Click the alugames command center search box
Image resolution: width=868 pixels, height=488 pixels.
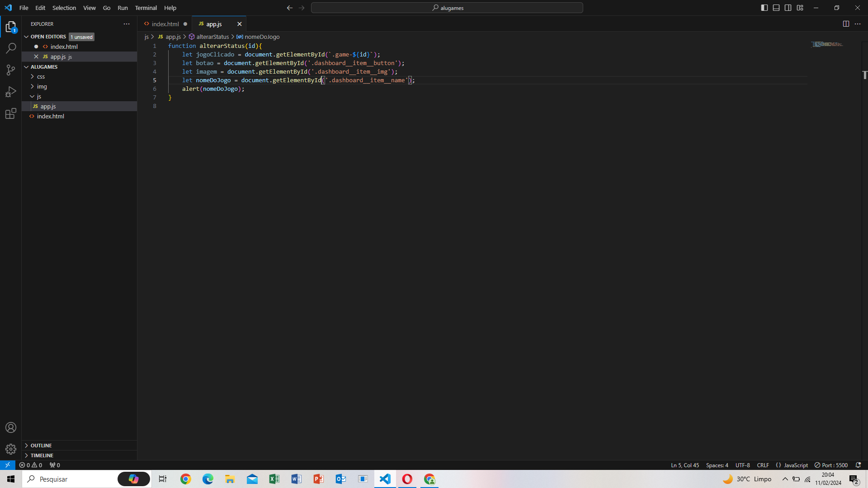coord(447,8)
